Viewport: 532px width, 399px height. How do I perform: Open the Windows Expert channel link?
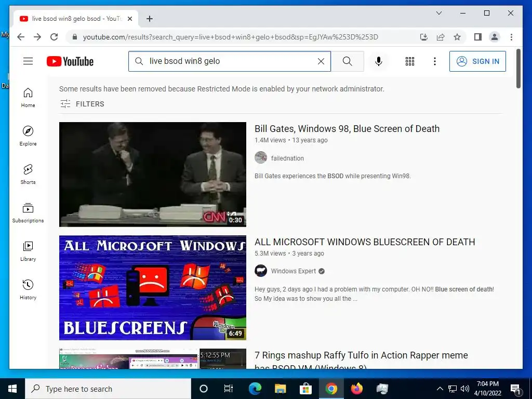coord(294,271)
